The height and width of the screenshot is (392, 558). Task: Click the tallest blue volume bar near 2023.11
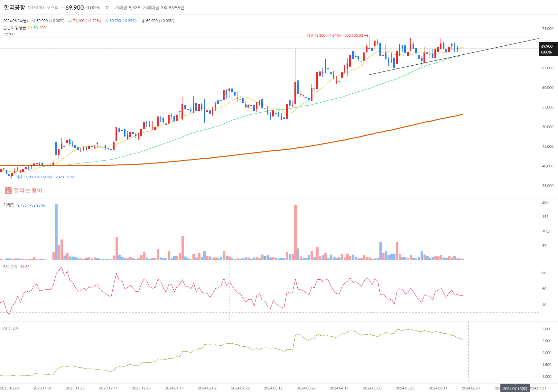click(x=56, y=232)
